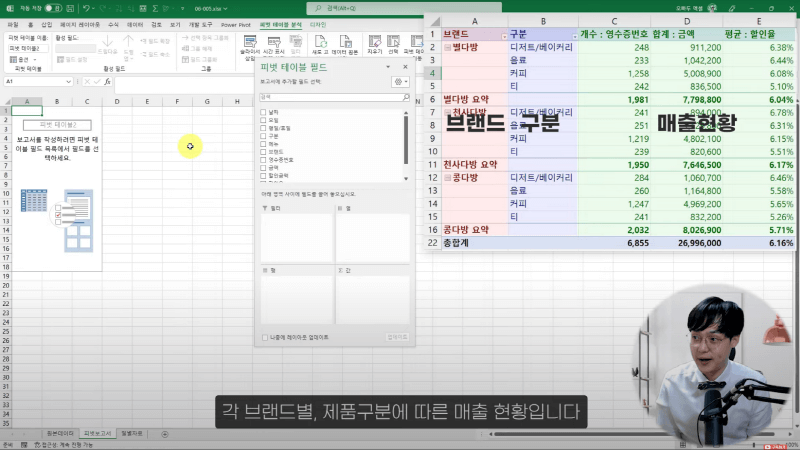This screenshot has width=800, height=450.
Task: Click the magnifier icon in field search box
Action: tap(406, 97)
